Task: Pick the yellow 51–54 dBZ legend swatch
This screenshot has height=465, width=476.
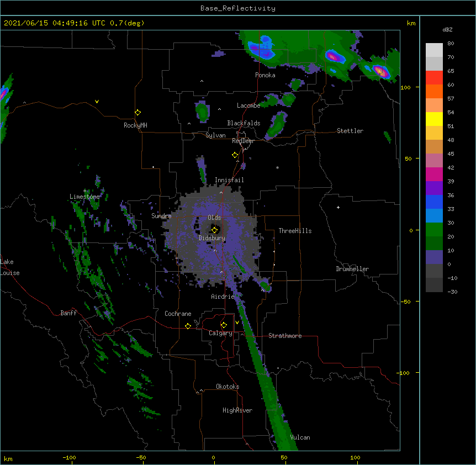Action: pos(434,119)
